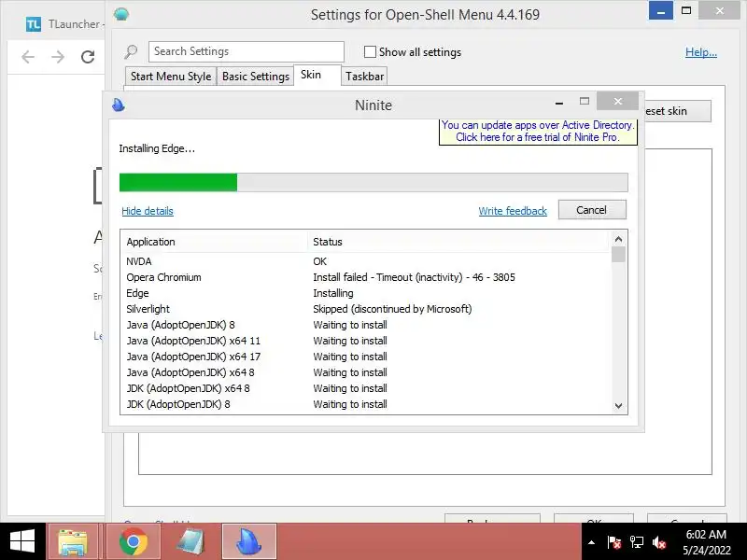
Task: Select Java (AdoptOpenJDK) x64 17 row
Action: 365,357
